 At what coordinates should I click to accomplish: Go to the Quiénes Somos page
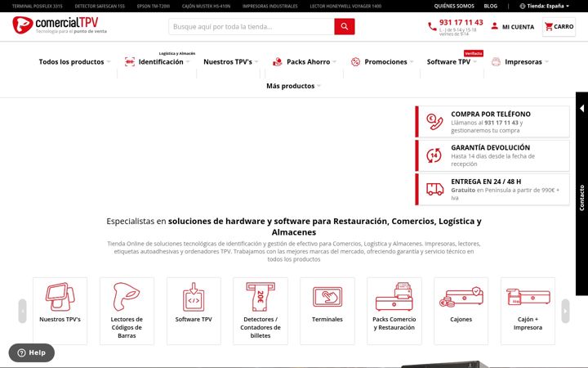pyautogui.click(x=454, y=6)
